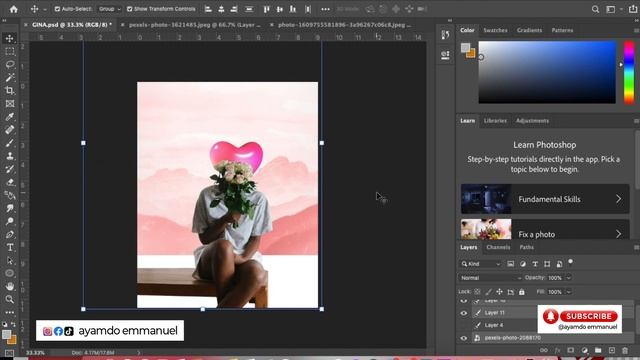Open the three-dots more align options
640x360 pixels.
click(x=325, y=9)
